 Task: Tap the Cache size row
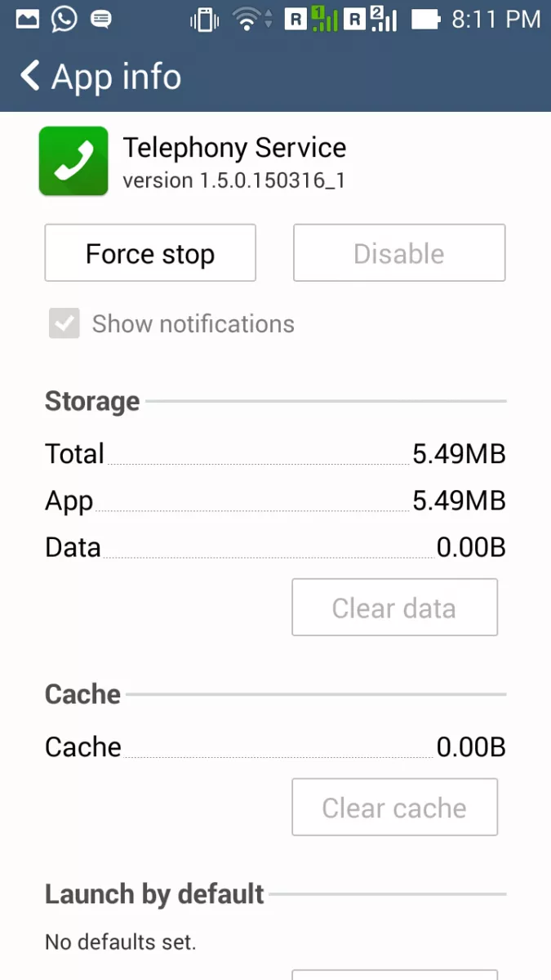(275, 747)
